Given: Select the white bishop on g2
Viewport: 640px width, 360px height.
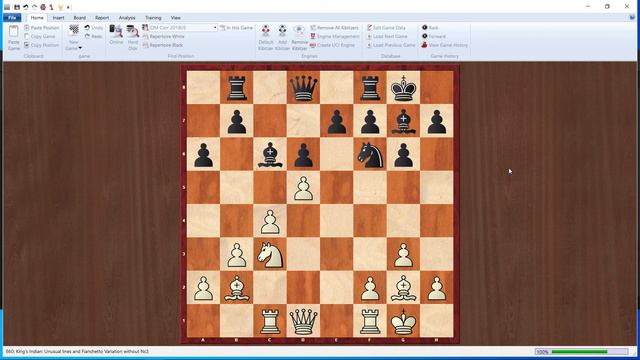Looking at the screenshot, I should click(x=403, y=288).
